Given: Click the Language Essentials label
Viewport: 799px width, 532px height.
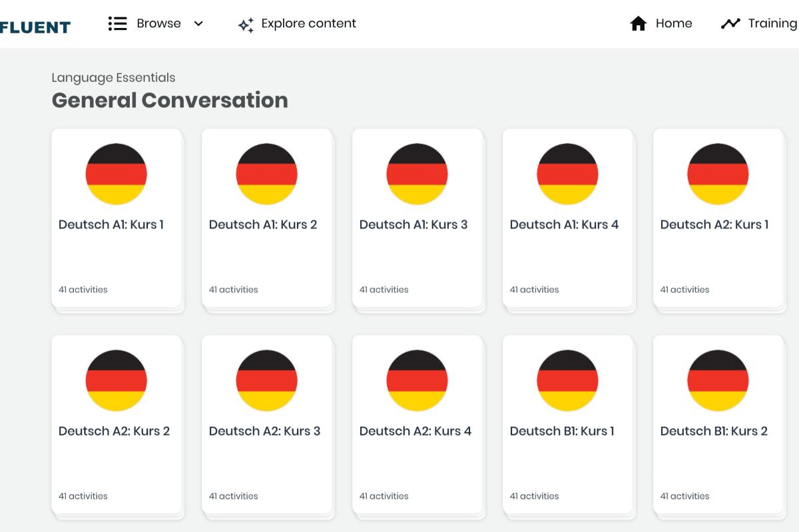Looking at the screenshot, I should point(113,78).
